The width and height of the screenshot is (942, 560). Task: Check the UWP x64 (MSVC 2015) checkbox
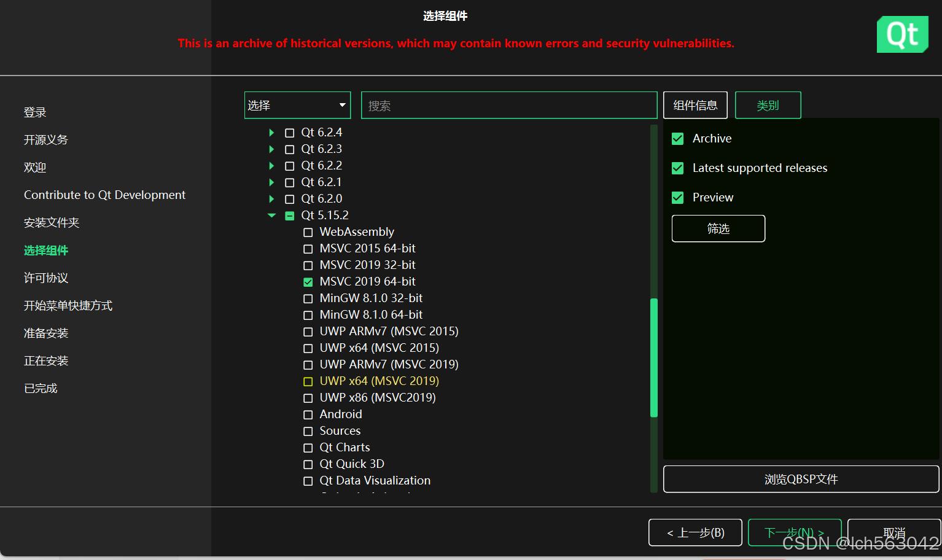point(308,348)
